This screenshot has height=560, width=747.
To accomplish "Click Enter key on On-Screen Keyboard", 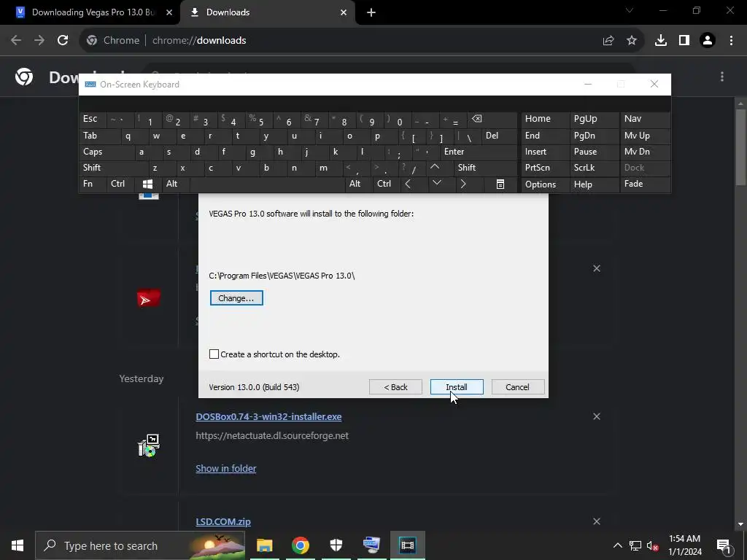I will pos(479,152).
